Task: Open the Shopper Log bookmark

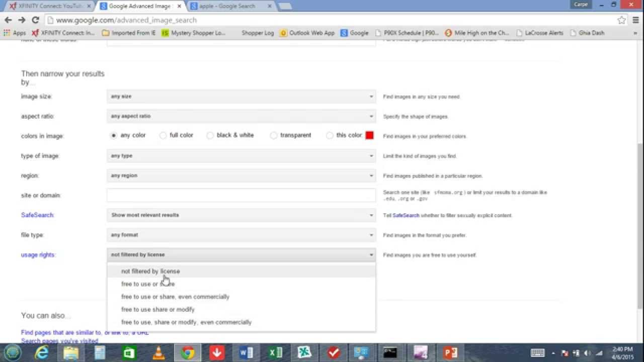Action: point(258,33)
